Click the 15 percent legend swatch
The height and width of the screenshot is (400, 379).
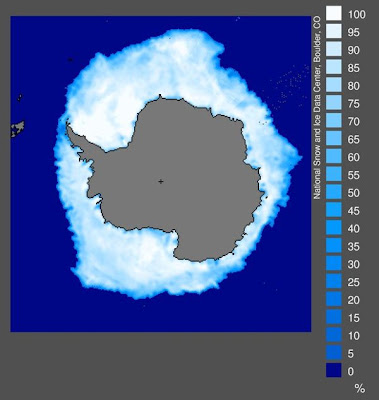(x=334, y=316)
